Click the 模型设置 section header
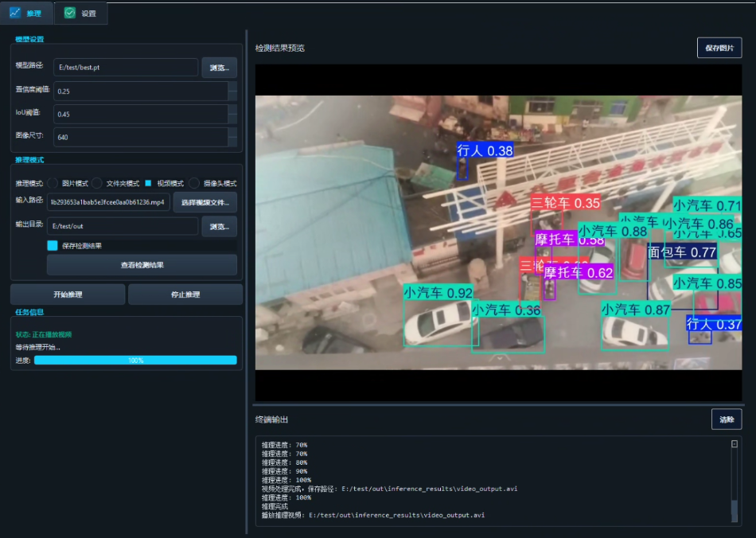 click(x=29, y=39)
